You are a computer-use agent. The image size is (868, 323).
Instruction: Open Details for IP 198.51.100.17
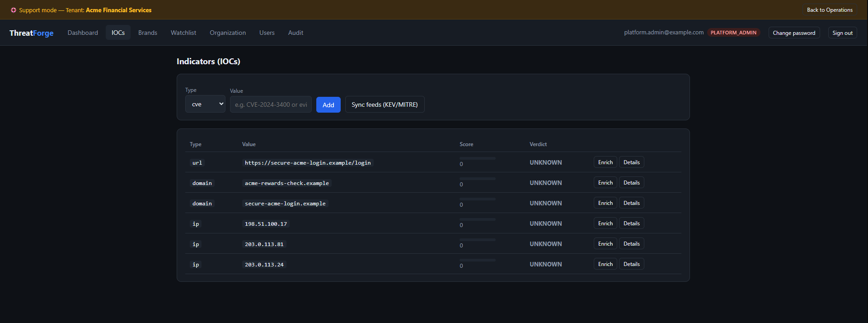(x=631, y=223)
